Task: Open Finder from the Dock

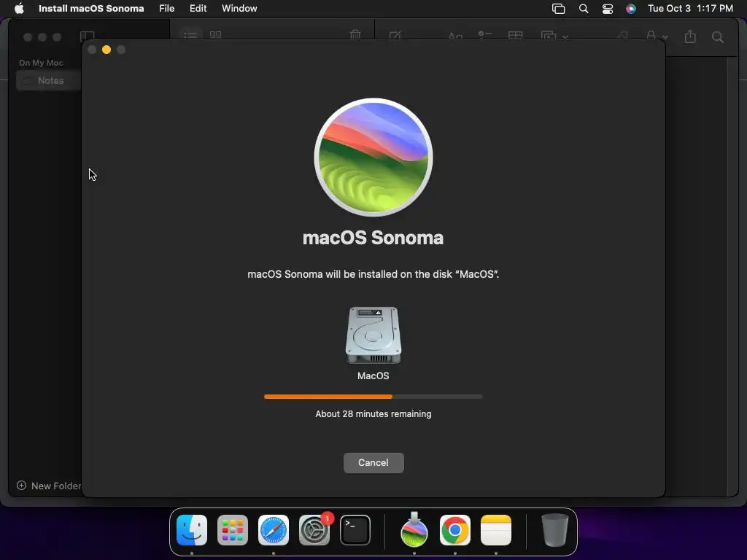Action: [192, 530]
